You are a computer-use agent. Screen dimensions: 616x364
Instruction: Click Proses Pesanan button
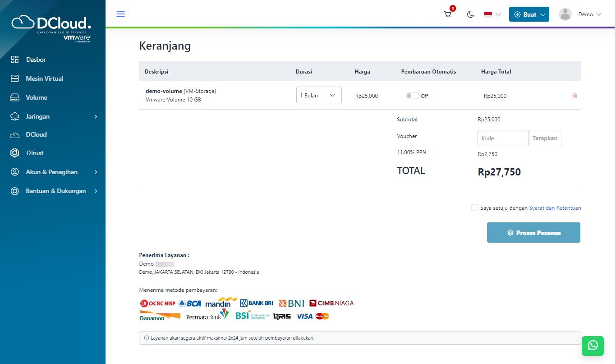pos(533,233)
